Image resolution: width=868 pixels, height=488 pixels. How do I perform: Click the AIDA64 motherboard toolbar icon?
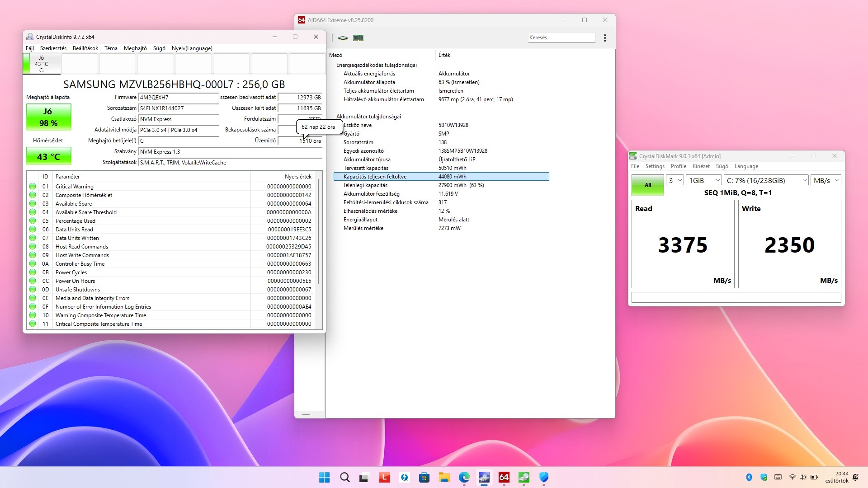[343, 38]
